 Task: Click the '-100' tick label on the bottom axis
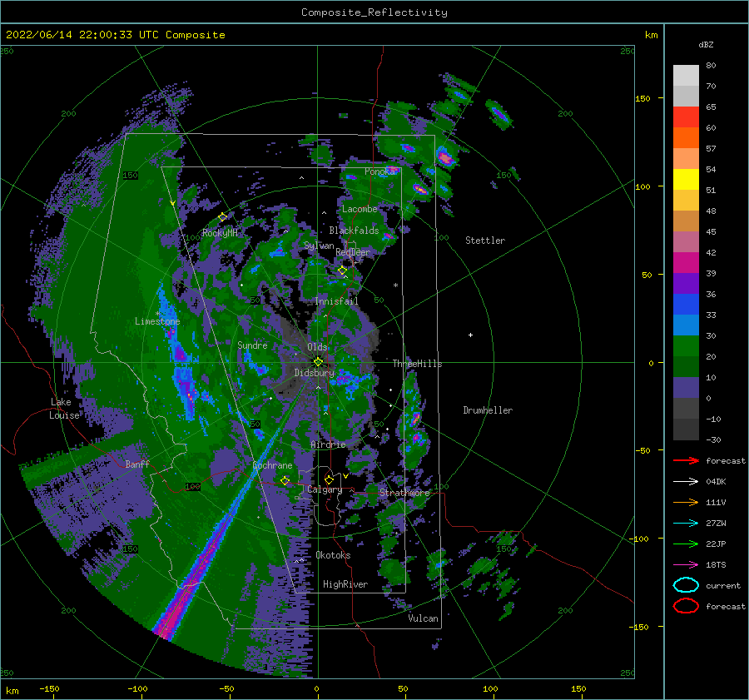(137, 688)
